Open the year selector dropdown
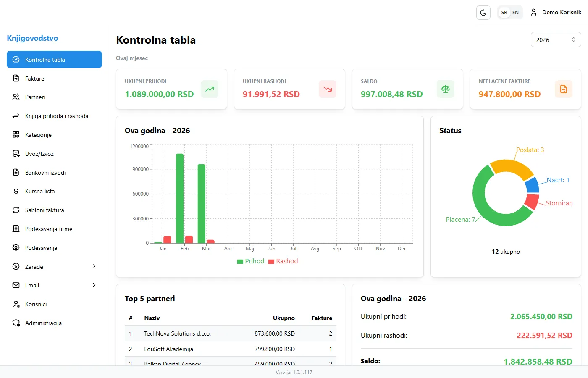The image size is (588, 378). click(555, 39)
